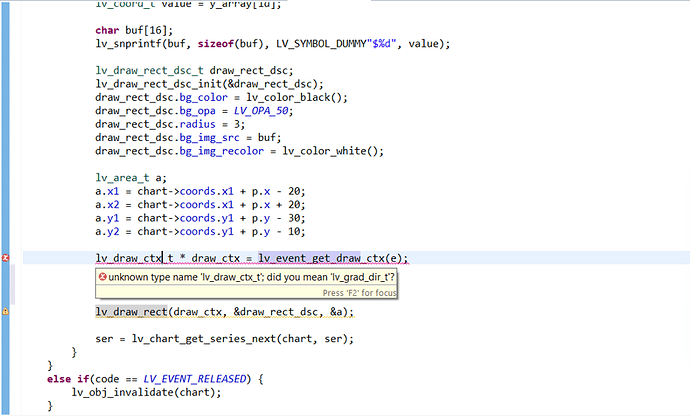Click lv_chart_get_series_next call

click(x=203, y=339)
